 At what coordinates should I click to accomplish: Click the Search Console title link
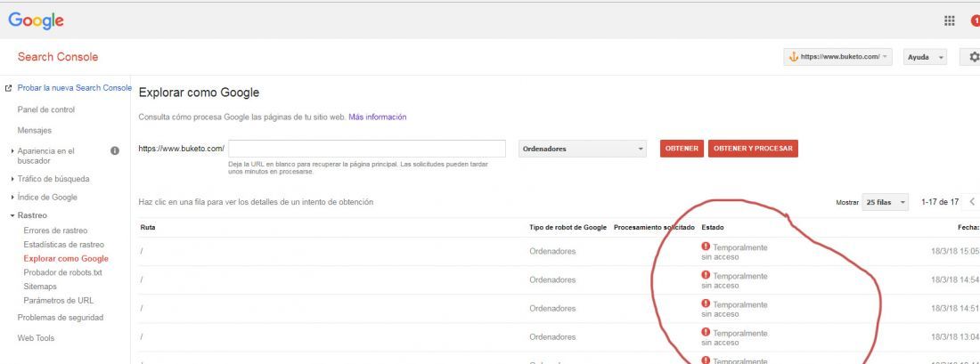point(58,57)
